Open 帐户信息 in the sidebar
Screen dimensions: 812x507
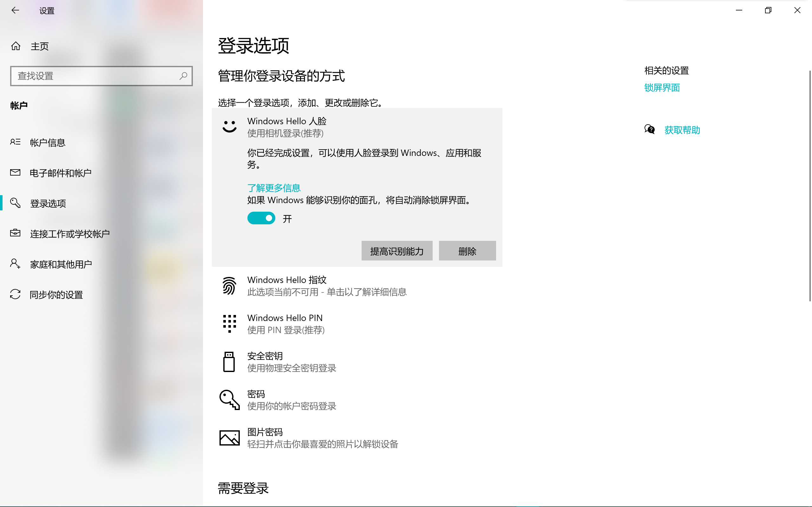(47, 143)
